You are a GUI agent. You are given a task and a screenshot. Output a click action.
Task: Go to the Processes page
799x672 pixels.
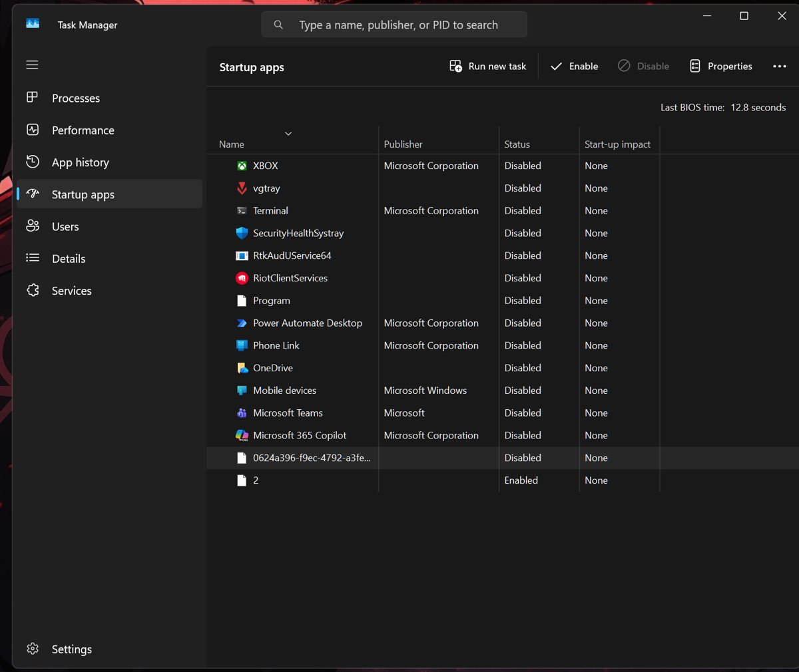pos(109,98)
